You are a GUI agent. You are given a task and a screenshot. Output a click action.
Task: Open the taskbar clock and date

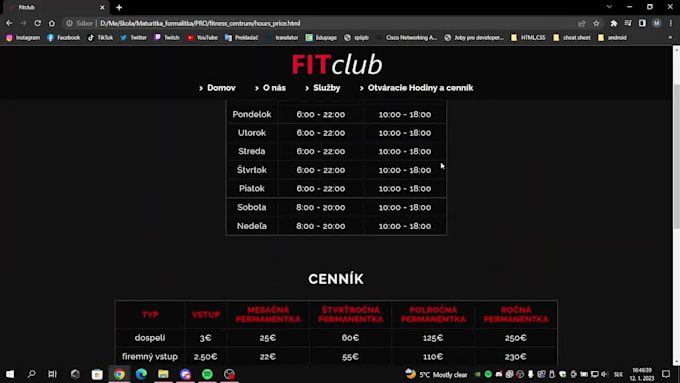pos(642,374)
